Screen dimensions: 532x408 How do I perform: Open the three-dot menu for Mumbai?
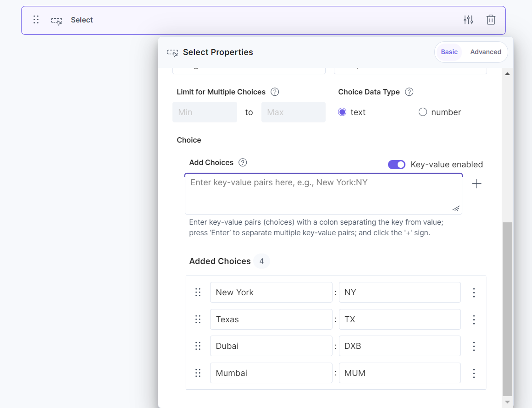tap(474, 373)
